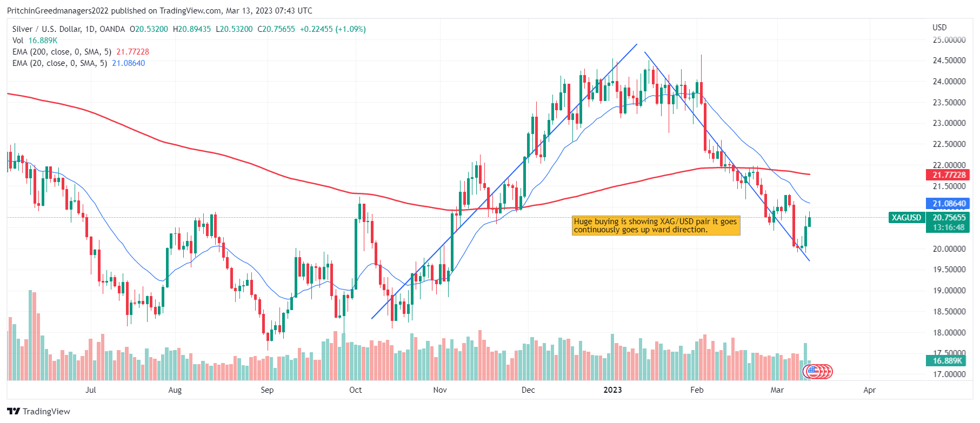Click the Vol 16.889K legend entry
Image resolution: width=980 pixels, height=423 pixels.
tap(35, 41)
